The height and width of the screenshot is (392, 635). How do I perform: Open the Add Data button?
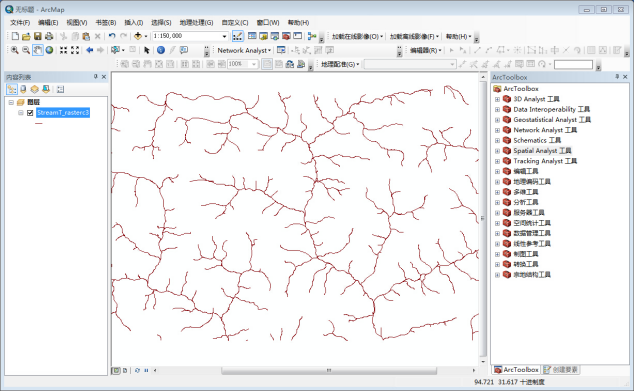pos(138,36)
